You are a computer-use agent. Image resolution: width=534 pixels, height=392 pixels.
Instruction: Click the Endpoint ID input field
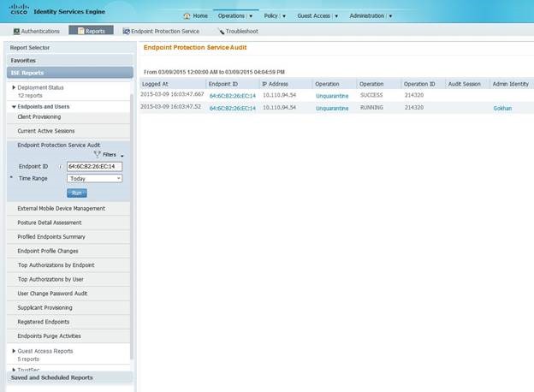[95, 167]
